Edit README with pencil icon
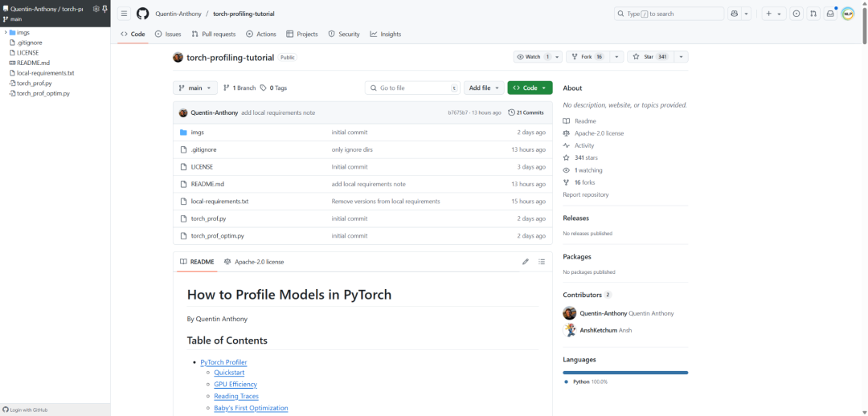Image resolution: width=868 pixels, height=416 pixels. 526,262
